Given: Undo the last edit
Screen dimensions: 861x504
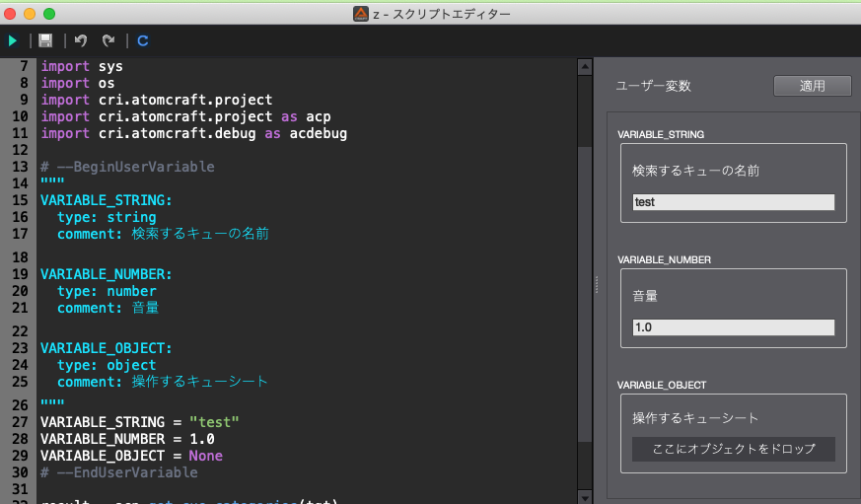Looking at the screenshot, I should point(81,40).
